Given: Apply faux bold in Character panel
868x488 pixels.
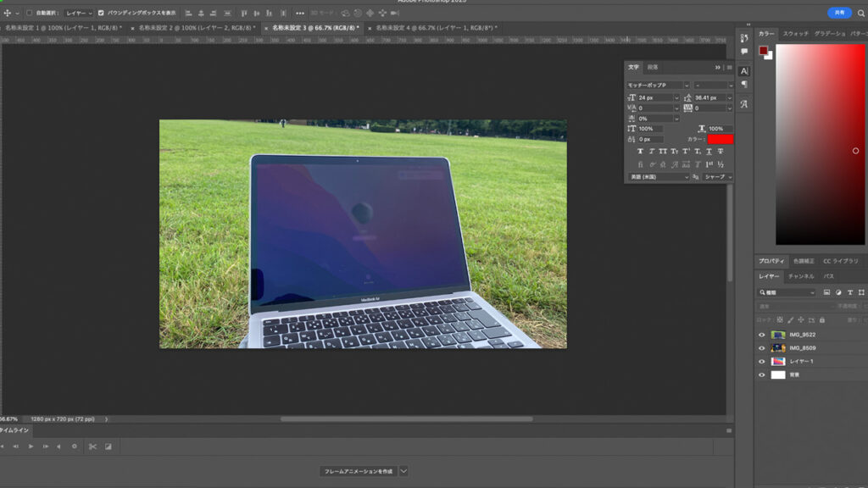Looking at the screenshot, I should (640, 151).
